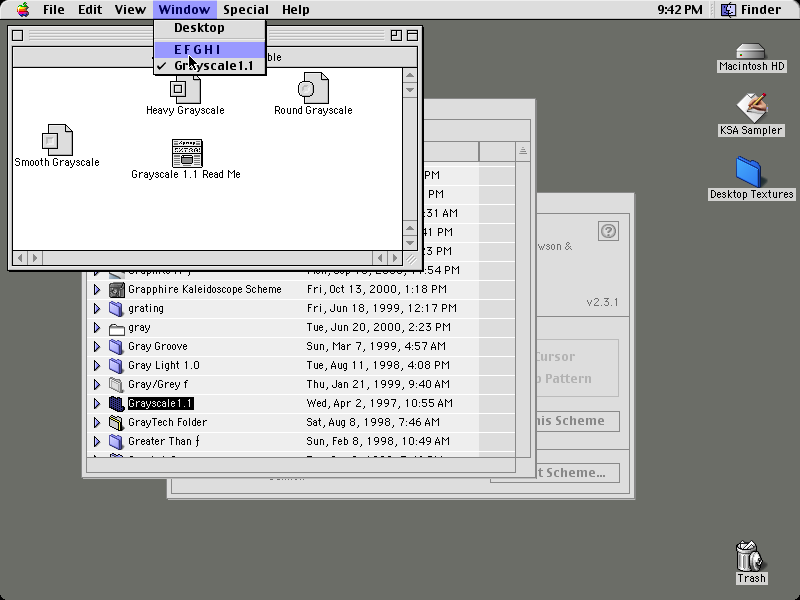Click the date Fri, Oct 13, 2000, 1:18 PM
Image resolution: width=800 pixels, height=600 pixels.
tap(377, 289)
